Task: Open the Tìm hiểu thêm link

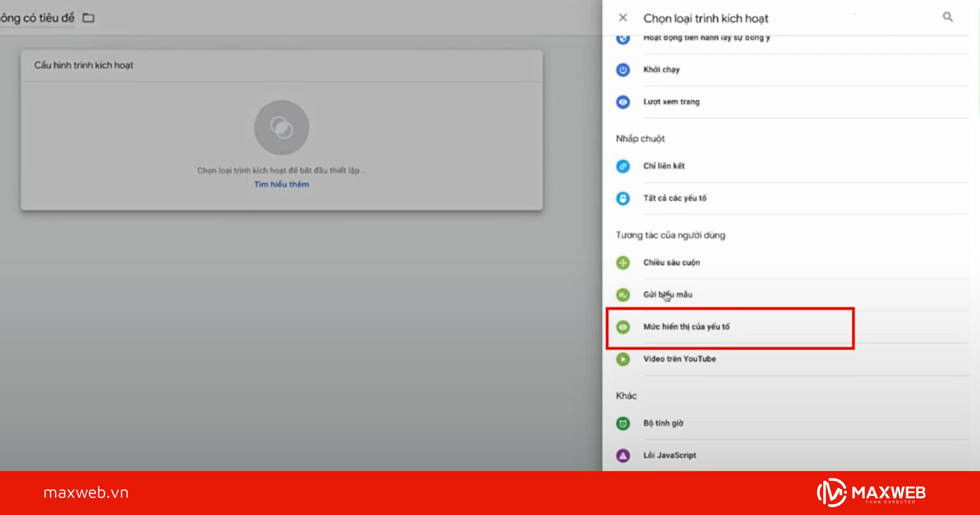Action: click(x=281, y=184)
